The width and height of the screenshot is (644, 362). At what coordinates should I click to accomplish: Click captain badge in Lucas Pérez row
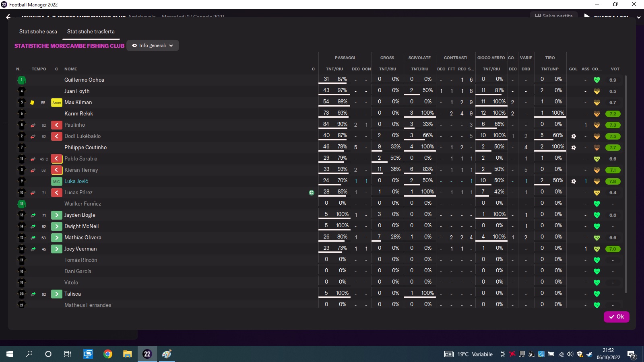click(x=312, y=193)
